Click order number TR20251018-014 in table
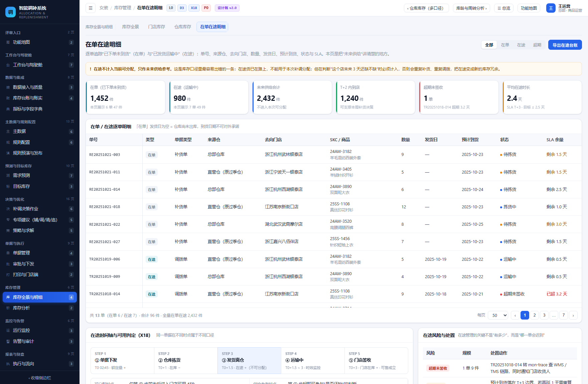This screenshot has width=588, height=384. click(x=105, y=294)
